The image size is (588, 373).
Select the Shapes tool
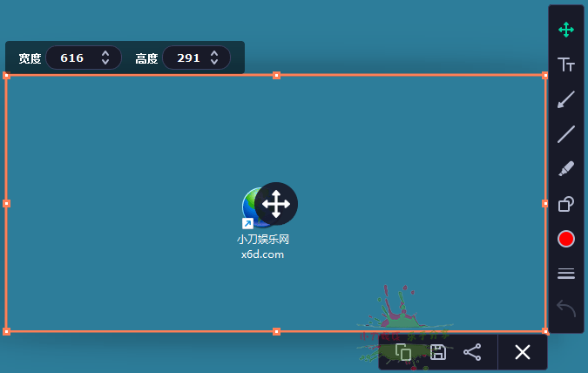tap(565, 204)
